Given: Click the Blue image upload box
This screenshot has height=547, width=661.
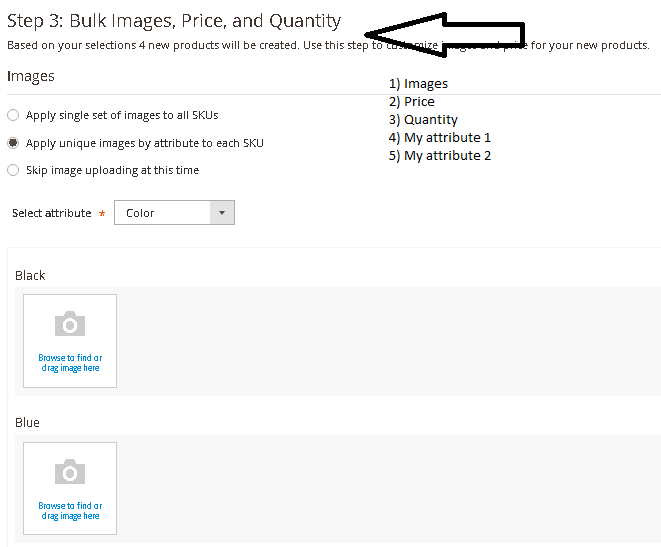Looking at the screenshot, I should (70, 488).
